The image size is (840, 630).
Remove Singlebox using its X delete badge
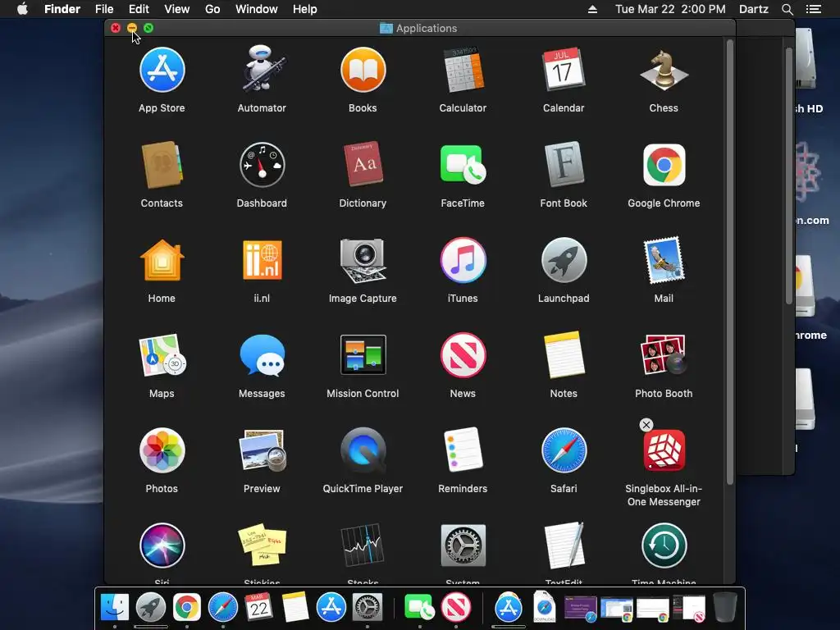tap(646, 425)
